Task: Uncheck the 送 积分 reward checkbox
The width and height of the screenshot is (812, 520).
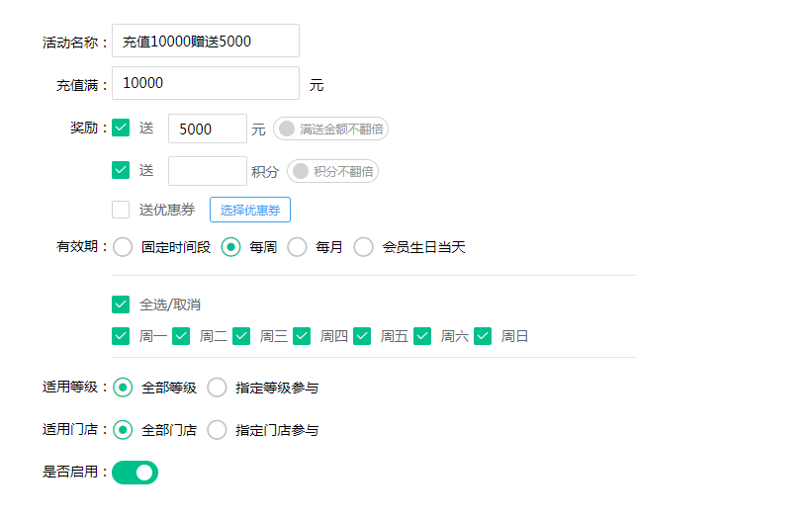Action: click(x=122, y=170)
